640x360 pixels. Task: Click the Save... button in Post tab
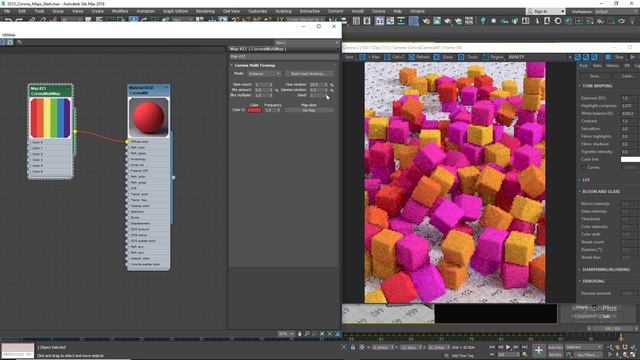[x=595, y=76]
